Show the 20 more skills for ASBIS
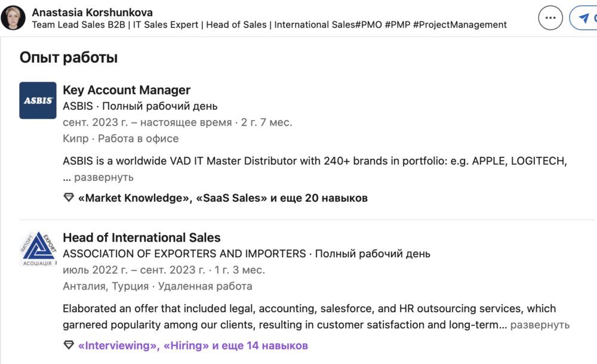 [x=223, y=198]
